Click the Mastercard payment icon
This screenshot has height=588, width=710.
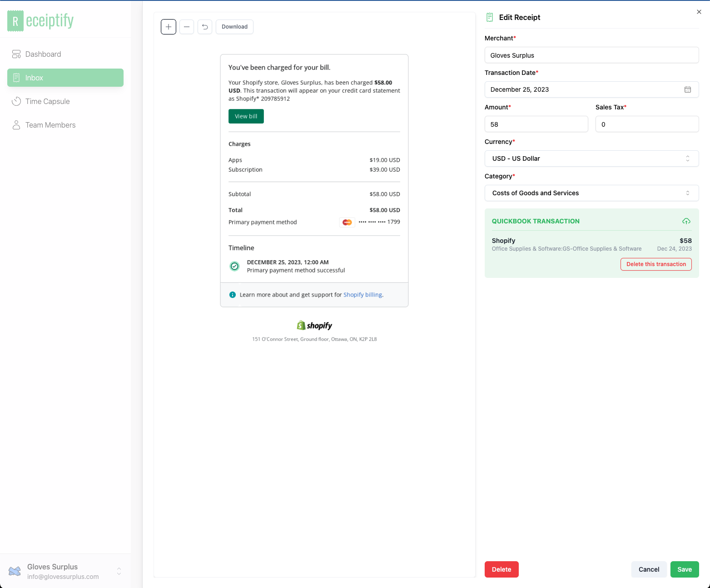click(347, 222)
